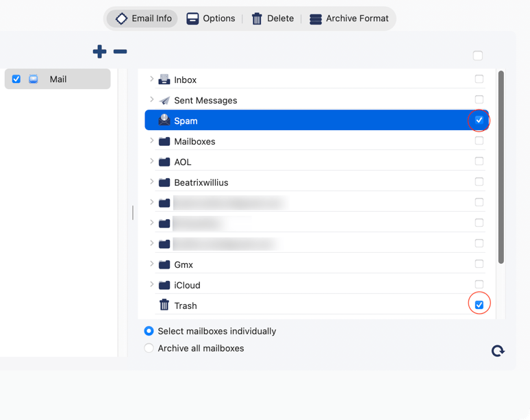The height and width of the screenshot is (420, 530).
Task: Choose the Archive all mailboxes option
Action: click(149, 348)
